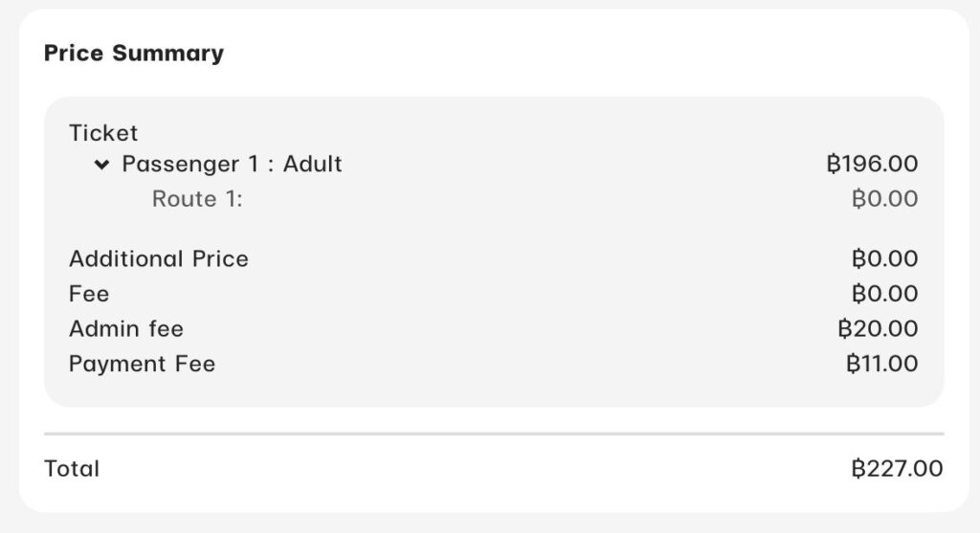The width and height of the screenshot is (980, 533).
Task: Click the 'Passenger 1' text
Action: (x=189, y=165)
